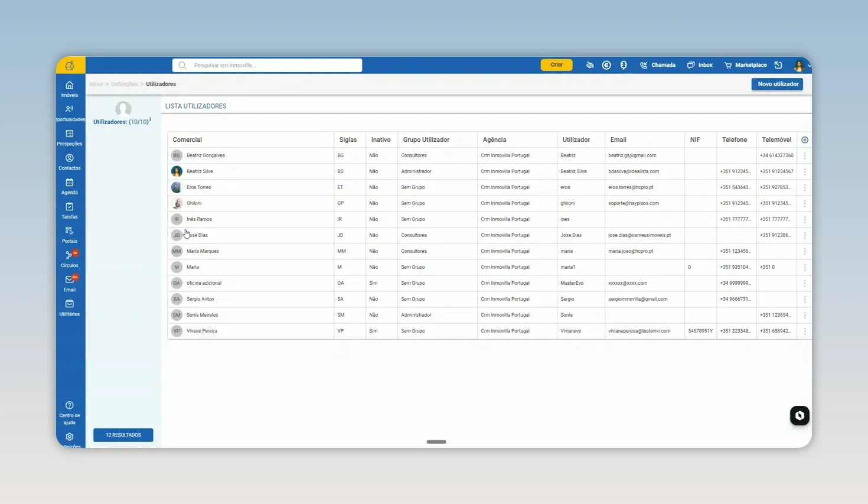Open Utilitários in the sidebar

pos(70,307)
